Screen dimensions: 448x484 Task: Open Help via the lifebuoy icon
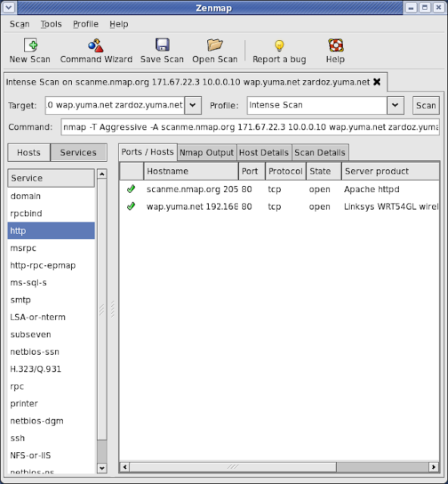[x=335, y=45]
